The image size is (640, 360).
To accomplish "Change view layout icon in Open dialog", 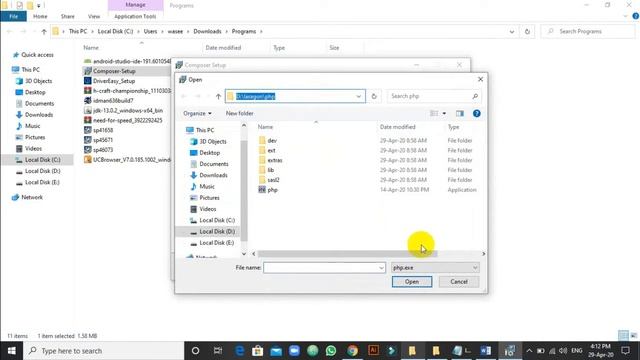I will (x=434, y=113).
